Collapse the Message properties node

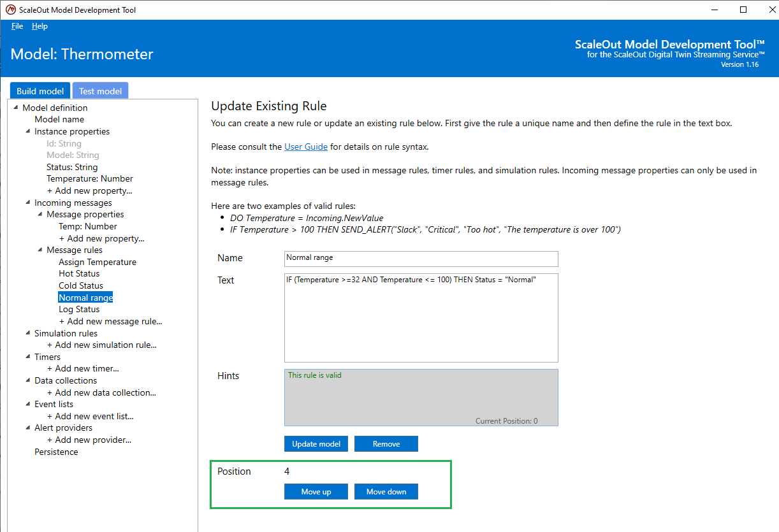click(x=40, y=215)
